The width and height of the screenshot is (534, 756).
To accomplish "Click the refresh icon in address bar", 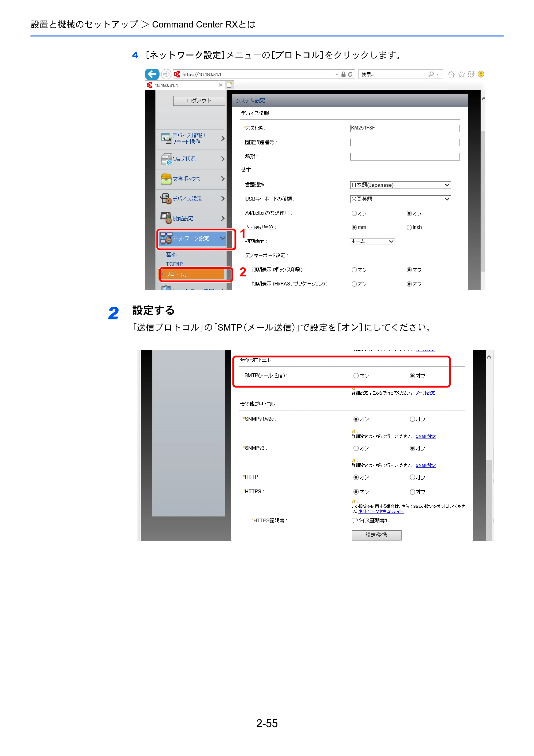I will tap(350, 75).
